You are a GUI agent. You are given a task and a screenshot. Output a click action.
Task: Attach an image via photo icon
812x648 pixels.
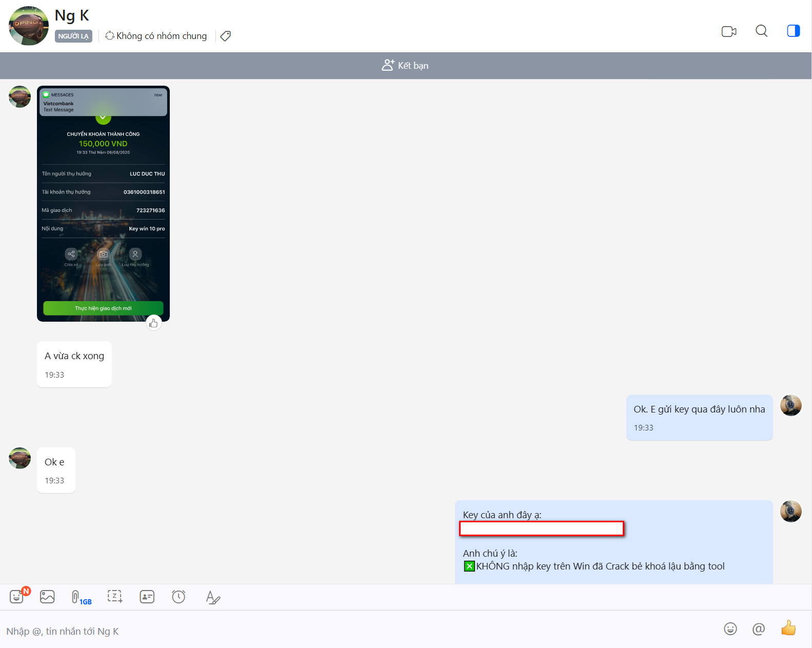click(47, 597)
